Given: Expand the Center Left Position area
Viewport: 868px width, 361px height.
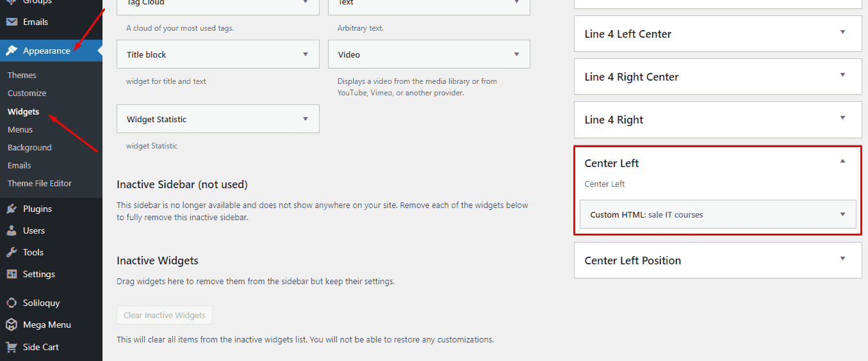Looking at the screenshot, I should [x=842, y=259].
